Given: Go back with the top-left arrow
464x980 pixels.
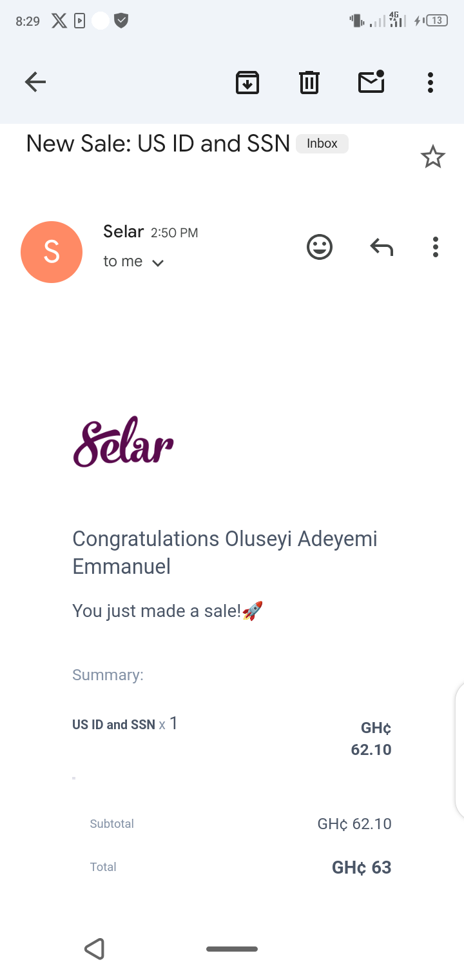Looking at the screenshot, I should point(35,81).
